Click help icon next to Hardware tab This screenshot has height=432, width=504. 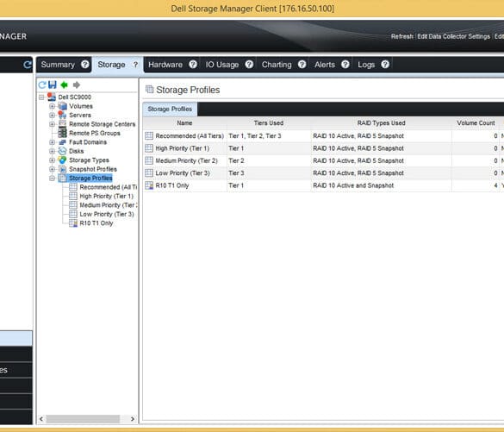point(193,65)
